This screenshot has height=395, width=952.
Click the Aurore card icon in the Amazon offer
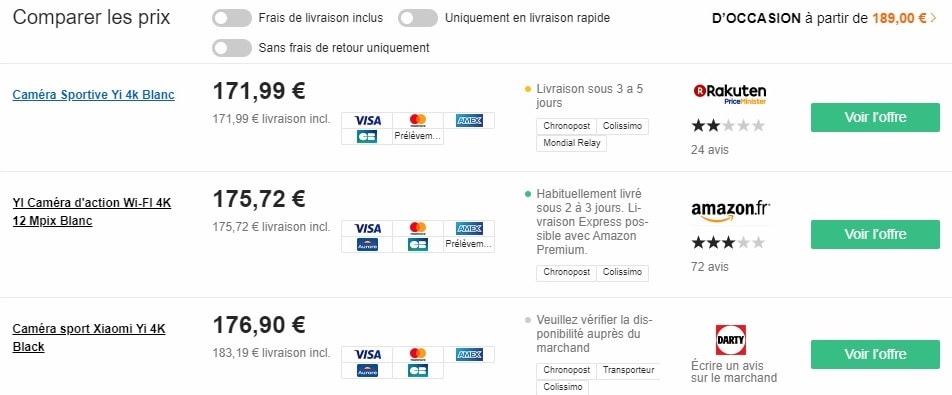click(x=367, y=244)
